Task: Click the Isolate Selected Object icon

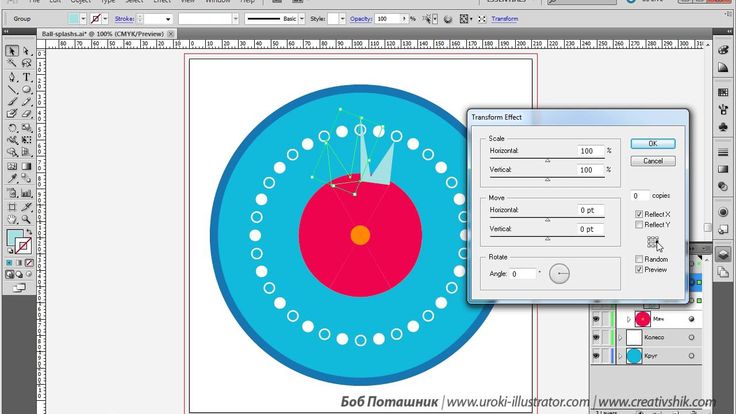Action: (482, 19)
